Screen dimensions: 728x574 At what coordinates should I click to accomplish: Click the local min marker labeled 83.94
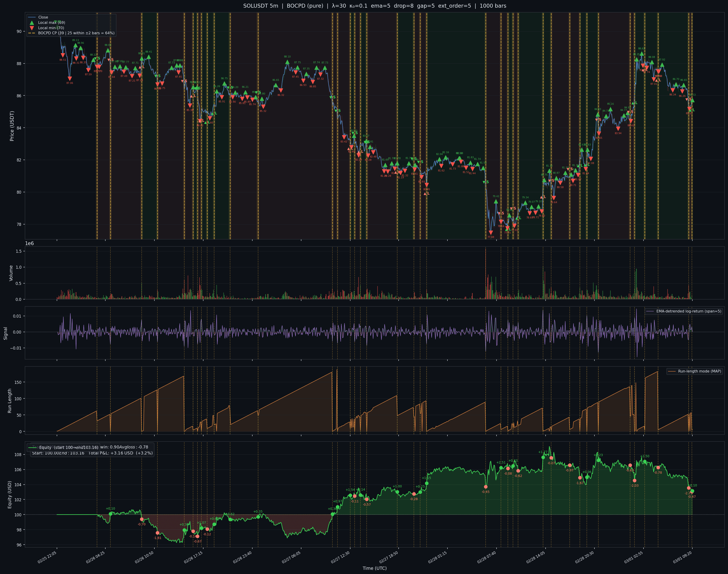(x=618, y=129)
